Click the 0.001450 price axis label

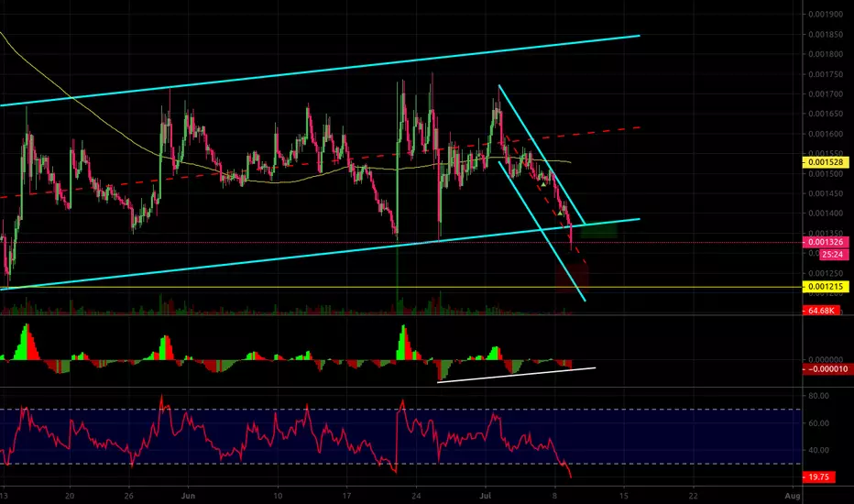826,193
